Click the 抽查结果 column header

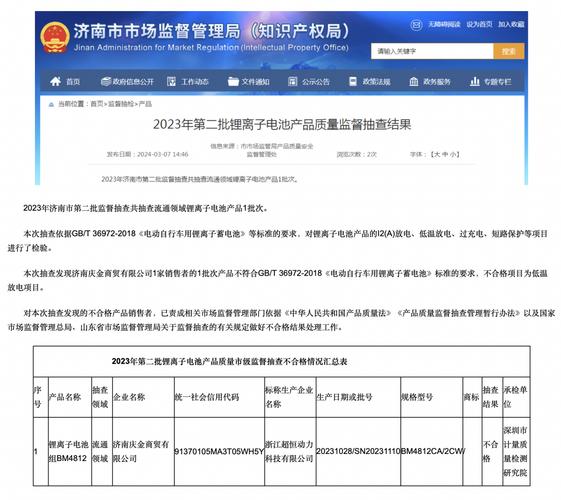492,397
